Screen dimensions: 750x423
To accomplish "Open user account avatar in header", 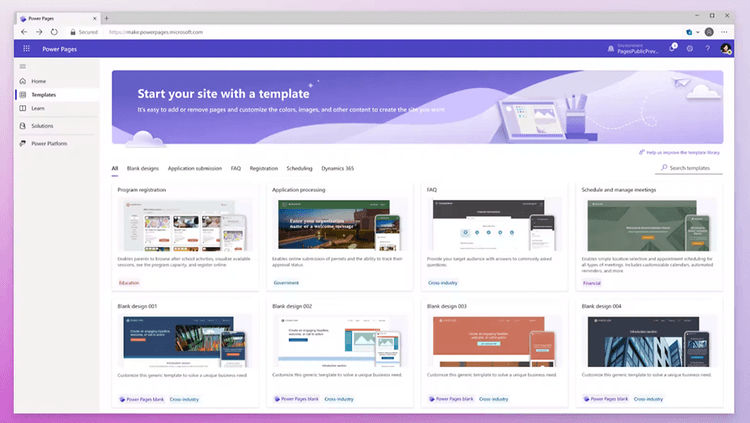I will [x=726, y=48].
